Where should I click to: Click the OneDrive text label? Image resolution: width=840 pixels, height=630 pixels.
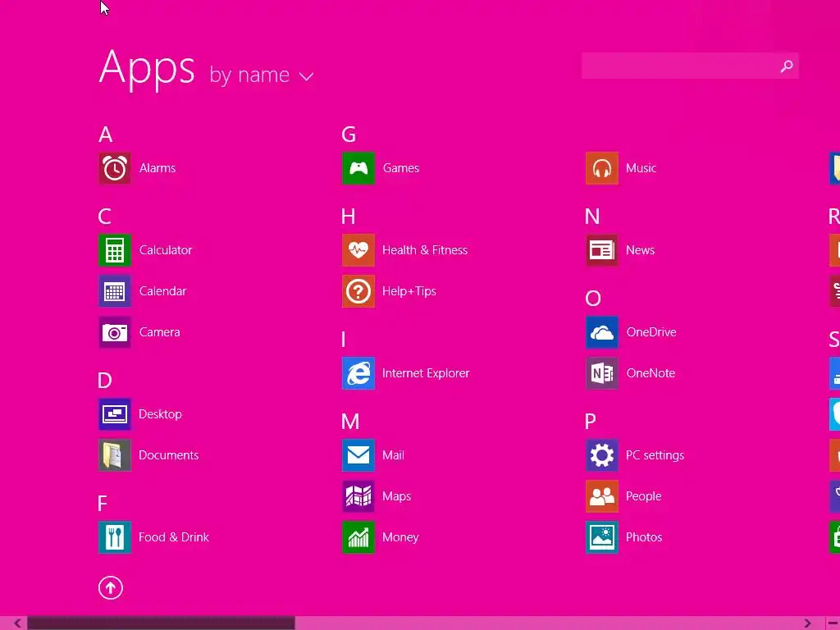pos(651,332)
